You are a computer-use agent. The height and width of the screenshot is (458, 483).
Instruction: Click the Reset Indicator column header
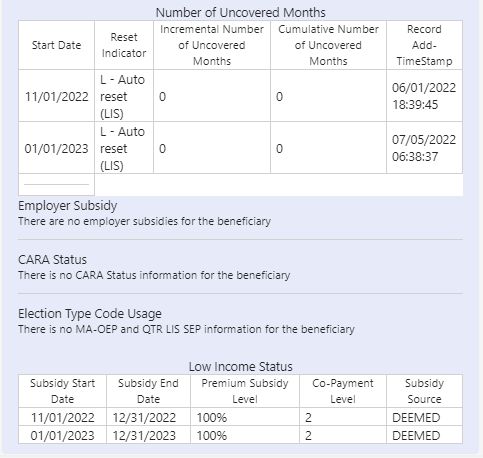(x=124, y=45)
